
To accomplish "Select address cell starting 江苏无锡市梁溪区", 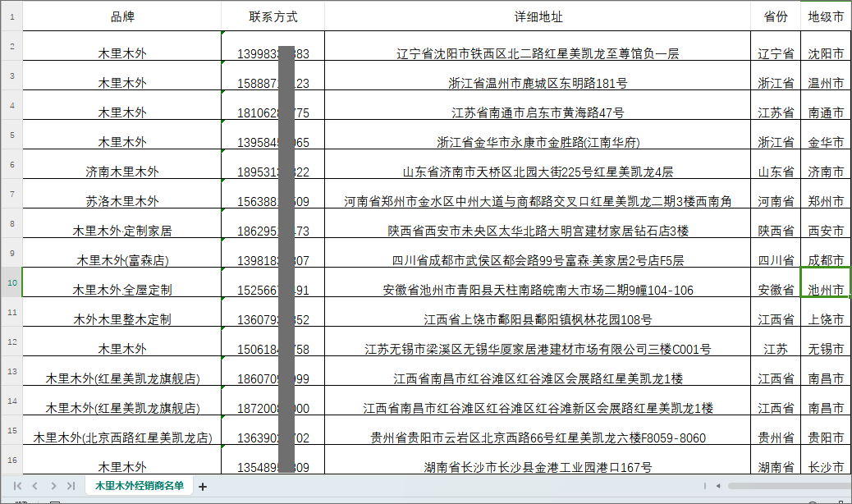I will [538, 341].
